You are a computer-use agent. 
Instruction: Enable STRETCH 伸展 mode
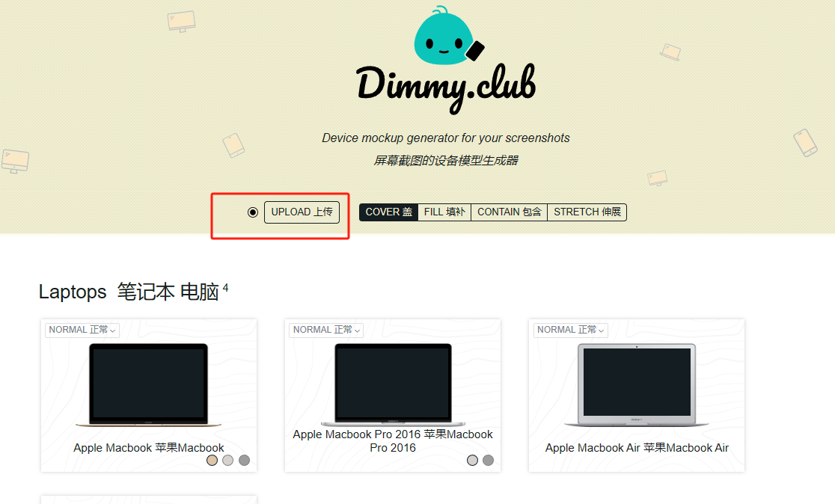click(587, 212)
